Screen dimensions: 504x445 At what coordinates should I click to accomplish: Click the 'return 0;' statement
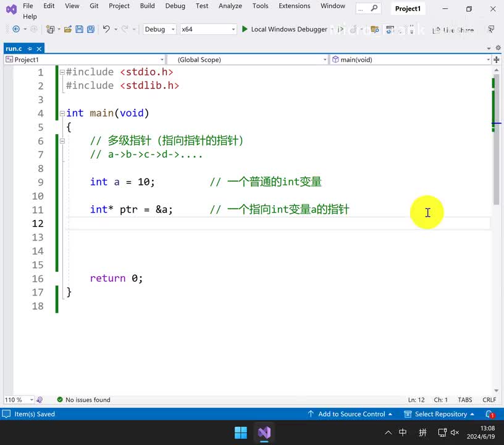pos(116,278)
